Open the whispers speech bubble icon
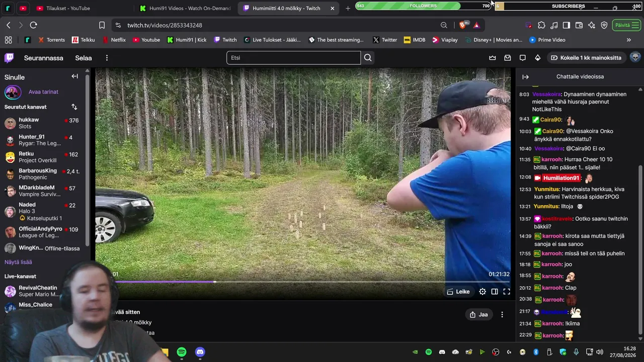Screen dimensions: 644x362 pyautogui.click(x=523, y=58)
